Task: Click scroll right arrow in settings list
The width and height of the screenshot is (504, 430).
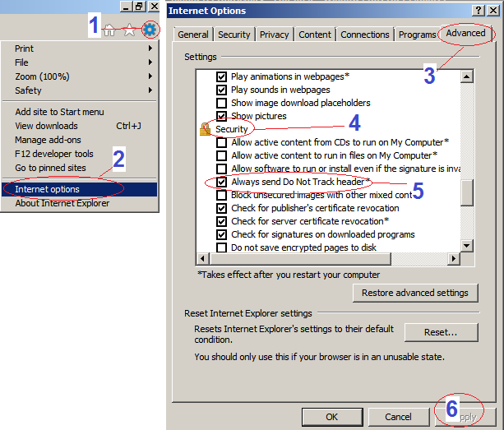Action: [454, 258]
